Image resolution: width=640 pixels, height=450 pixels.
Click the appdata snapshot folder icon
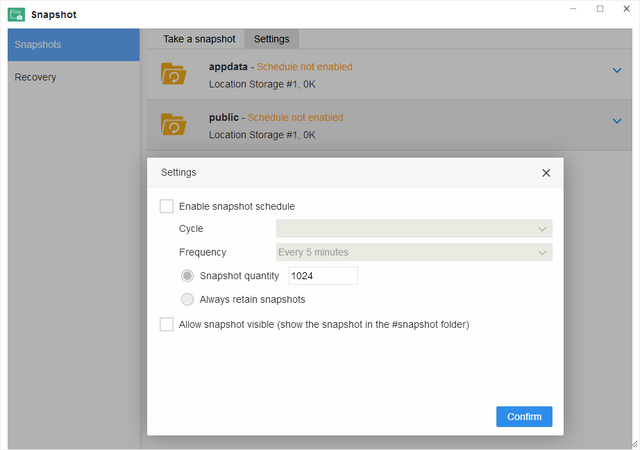(x=173, y=74)
